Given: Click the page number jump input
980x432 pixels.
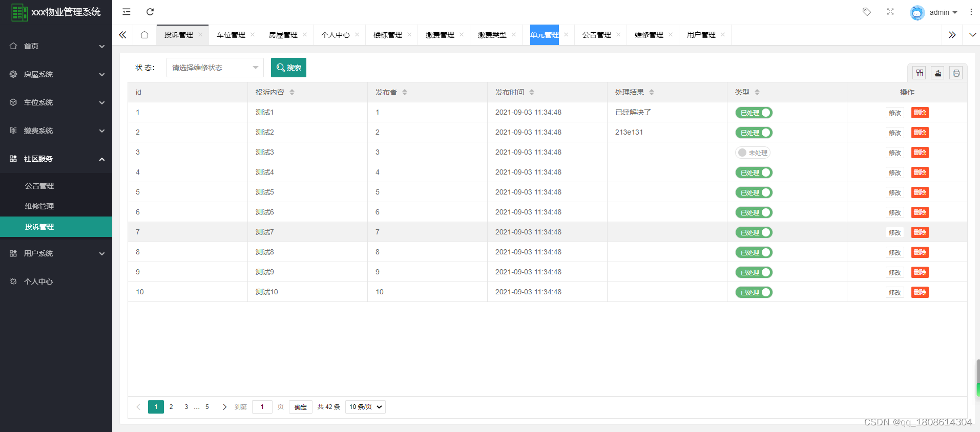Looking at the screenshot, I should click(x=262, y=407).
